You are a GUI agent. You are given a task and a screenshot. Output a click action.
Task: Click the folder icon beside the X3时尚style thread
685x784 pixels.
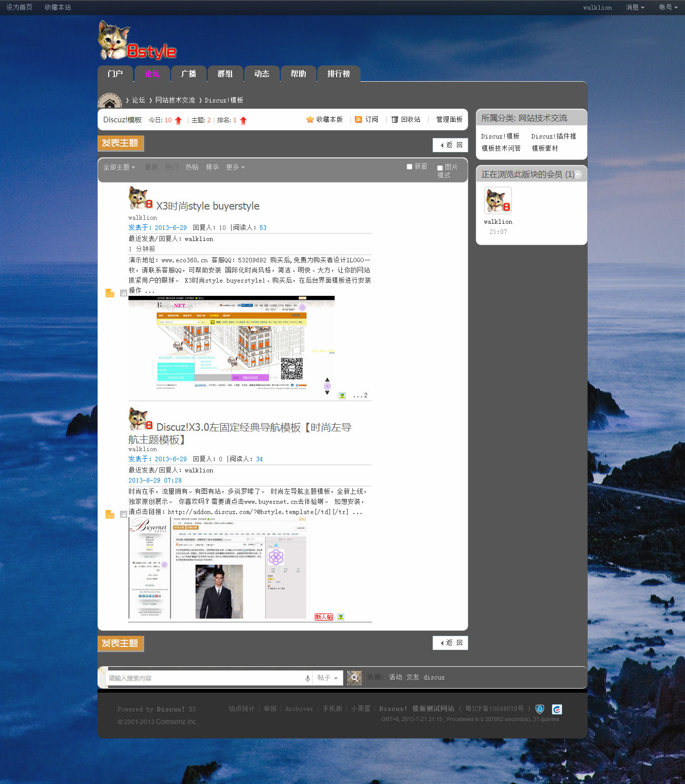click(110, 293)
